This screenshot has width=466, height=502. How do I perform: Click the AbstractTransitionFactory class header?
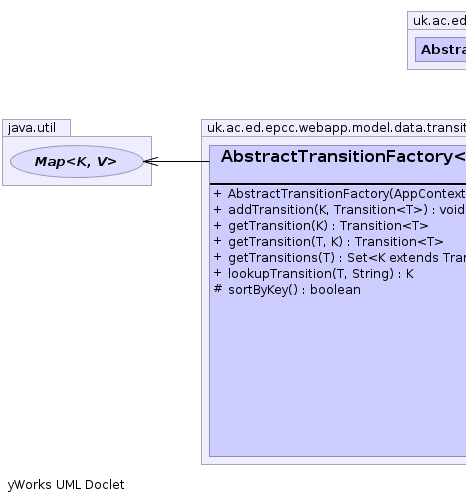338,164
